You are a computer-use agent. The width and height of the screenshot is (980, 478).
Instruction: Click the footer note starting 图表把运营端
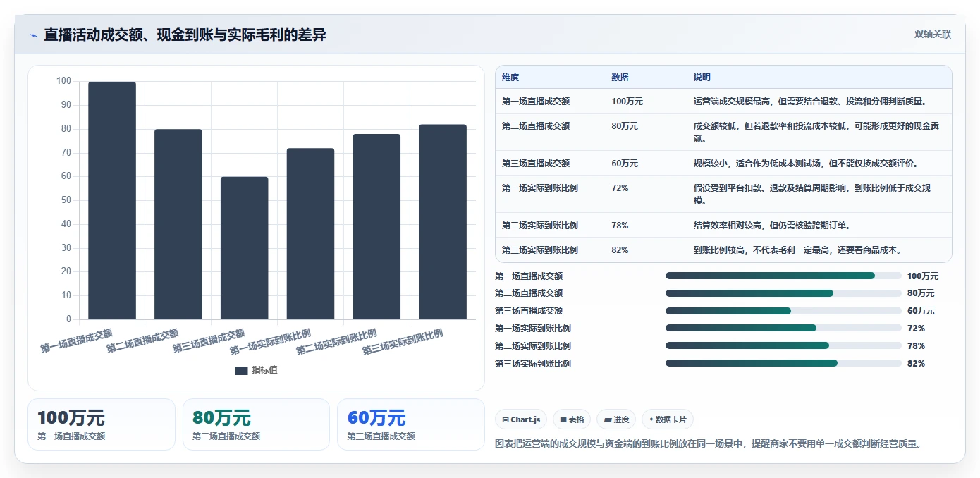[x=709, y=444]
